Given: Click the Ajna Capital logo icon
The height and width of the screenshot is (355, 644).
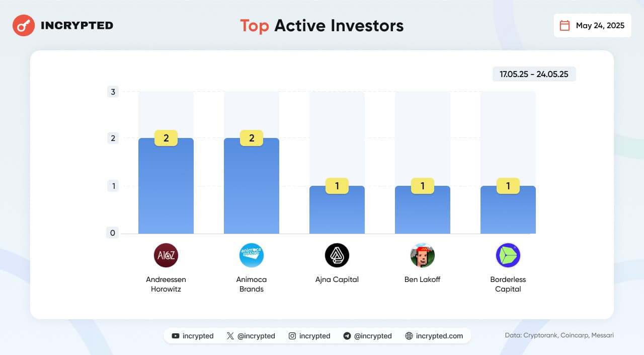Looking at the screenshot, I should (337, 255).
